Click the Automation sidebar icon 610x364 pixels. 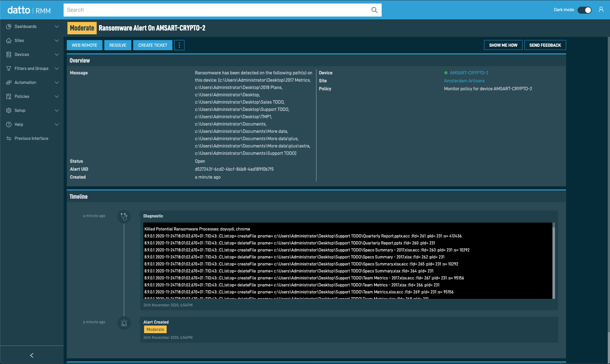coord(9,82)
